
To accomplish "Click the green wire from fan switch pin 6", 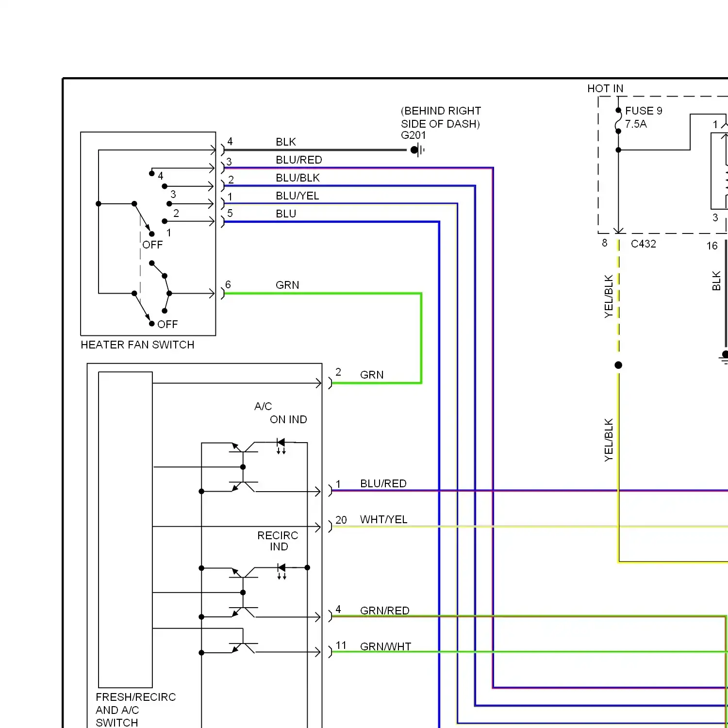I will coord(421,338).
